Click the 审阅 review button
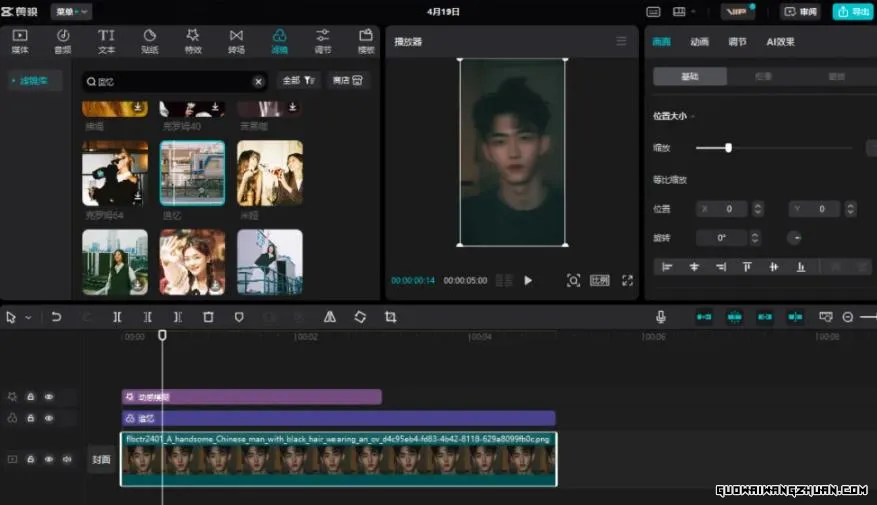Image resolution: width=877 pixels, height=505 pixels. (800, 11)
